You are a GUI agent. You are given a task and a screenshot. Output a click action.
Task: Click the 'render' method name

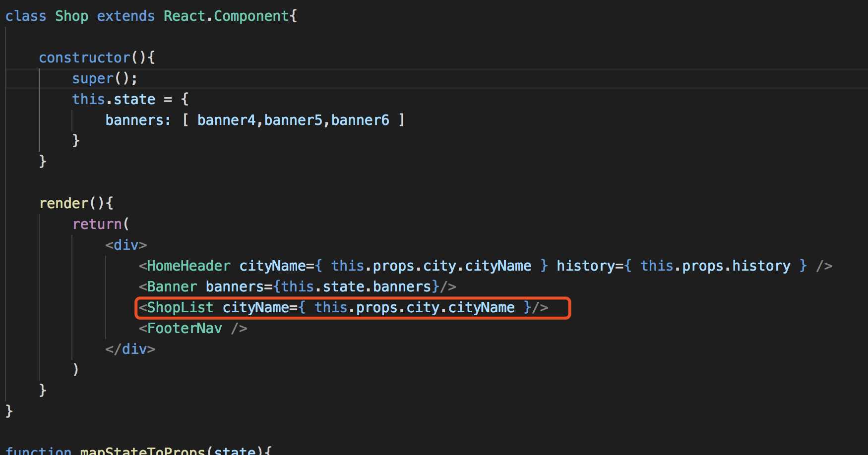click(63, 204)
